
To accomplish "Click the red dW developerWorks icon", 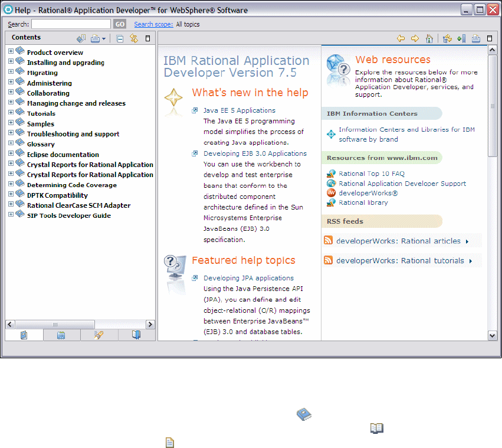I will tap(331, 192).
